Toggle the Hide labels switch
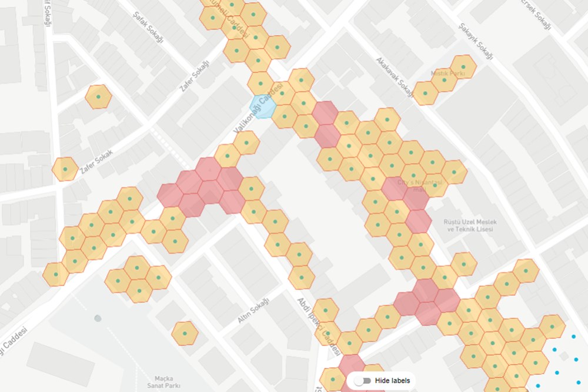 [367, 381]
